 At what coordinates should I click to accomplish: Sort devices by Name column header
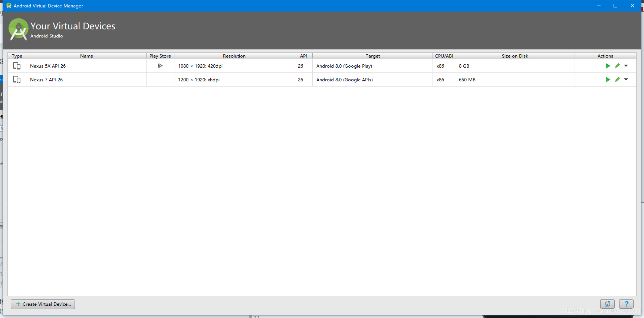(86, 56)
